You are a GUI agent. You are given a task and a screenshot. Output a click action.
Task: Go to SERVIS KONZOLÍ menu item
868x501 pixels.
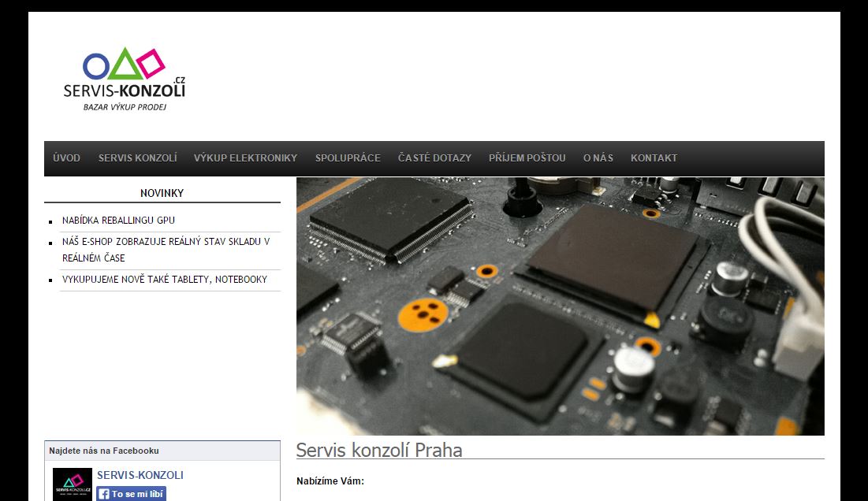tap(138, 158)
